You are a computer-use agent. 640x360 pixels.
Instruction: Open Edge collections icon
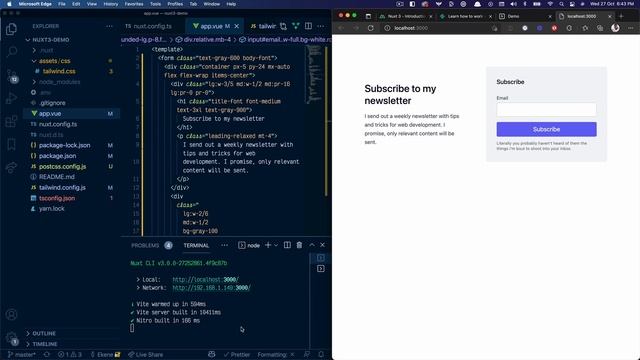(x=600, y=28)
